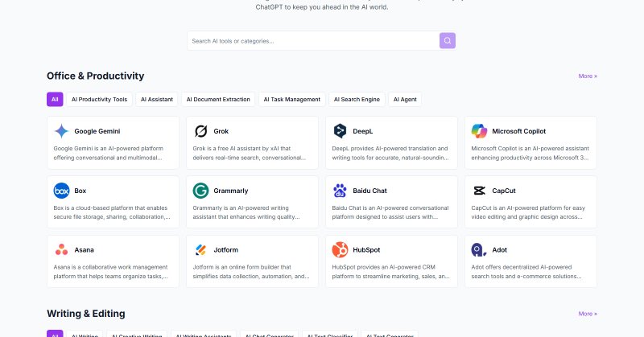Open the Grammarly title link

[x=231, y=191]
